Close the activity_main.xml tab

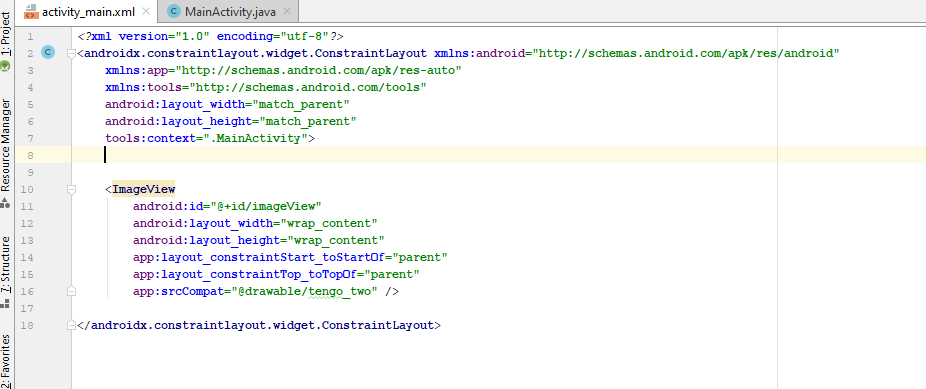146,11
